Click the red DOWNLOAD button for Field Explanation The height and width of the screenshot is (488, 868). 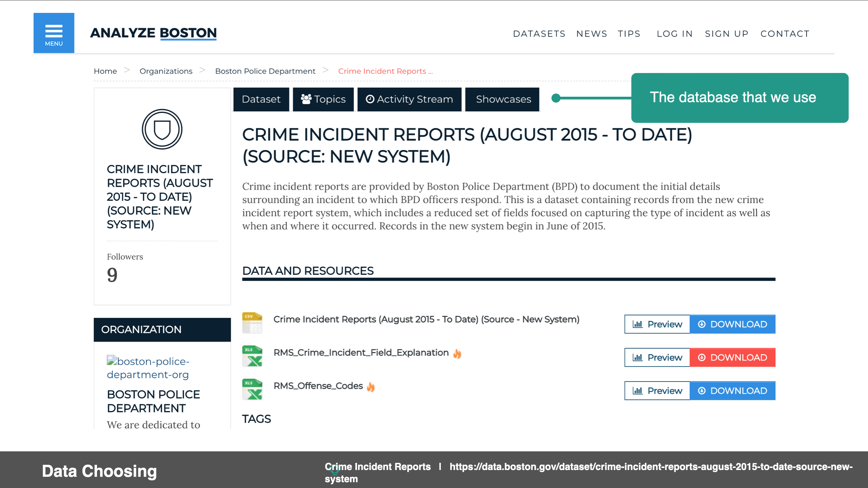click(732, 357)
